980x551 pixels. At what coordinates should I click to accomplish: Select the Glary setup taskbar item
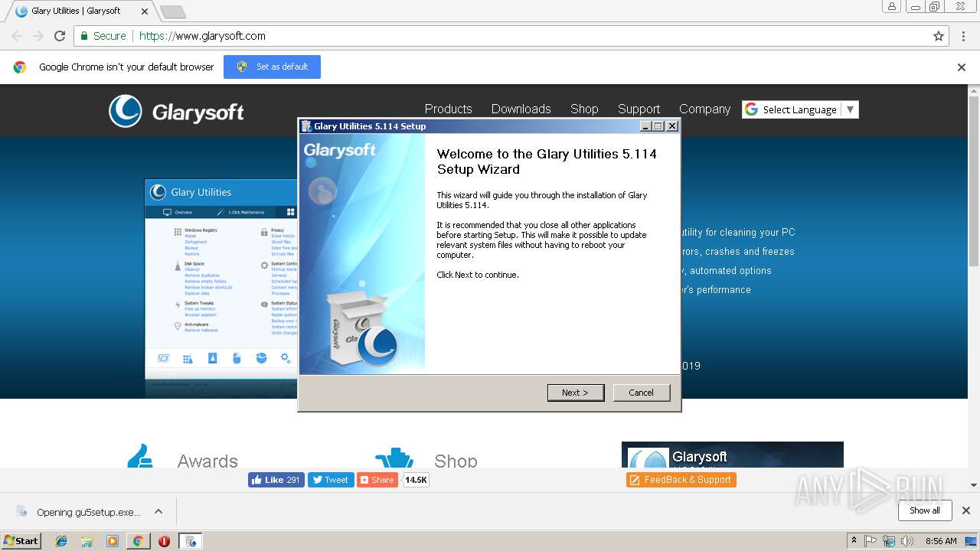point(191,541)
